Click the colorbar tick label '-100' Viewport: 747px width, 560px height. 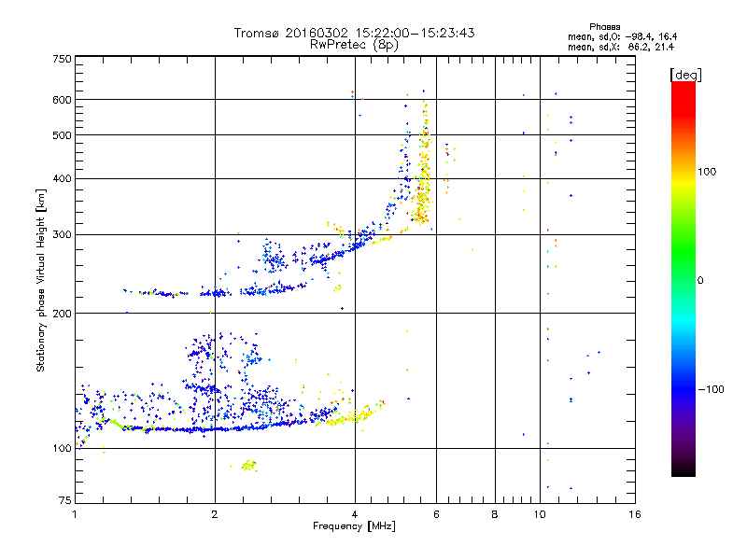point(711,389)
